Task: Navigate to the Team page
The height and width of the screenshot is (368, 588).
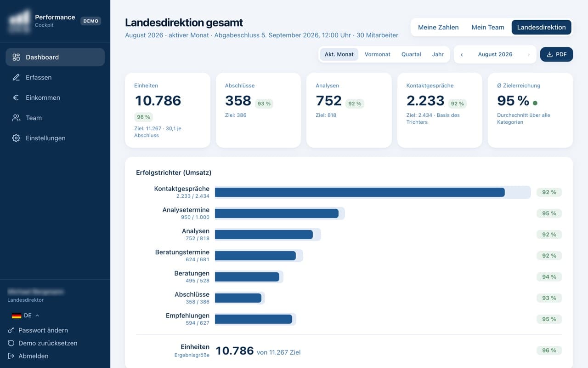Action: [x=55, y=118]
